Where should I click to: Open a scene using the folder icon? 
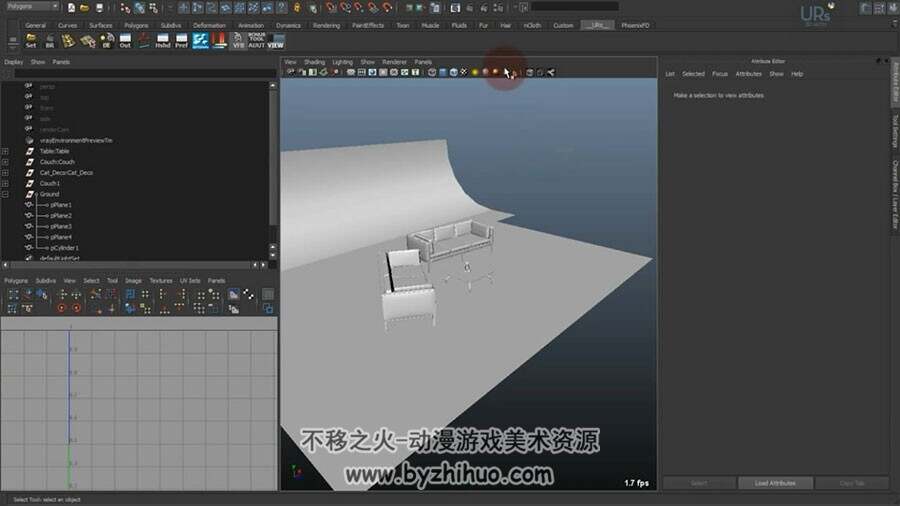pos(84,8)
